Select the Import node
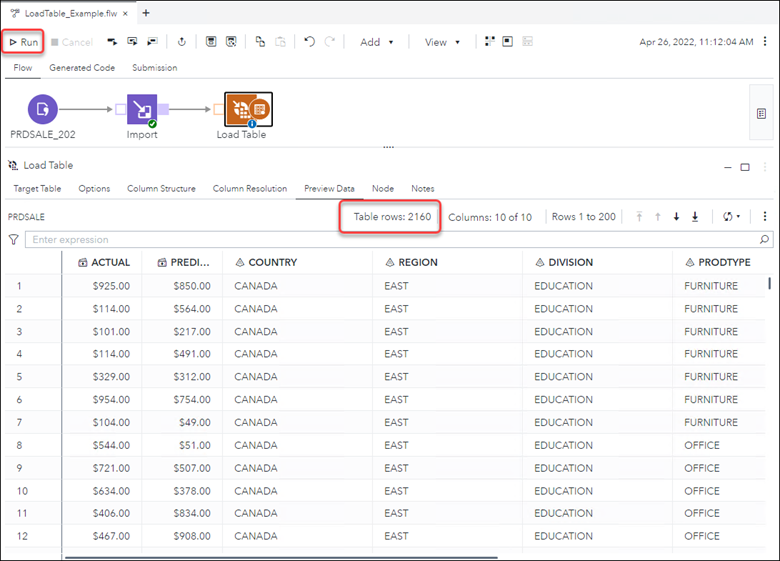 pos(142,109)
